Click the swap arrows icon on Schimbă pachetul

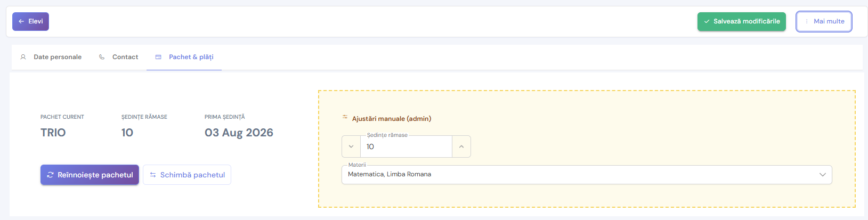(x=153, y=175)
